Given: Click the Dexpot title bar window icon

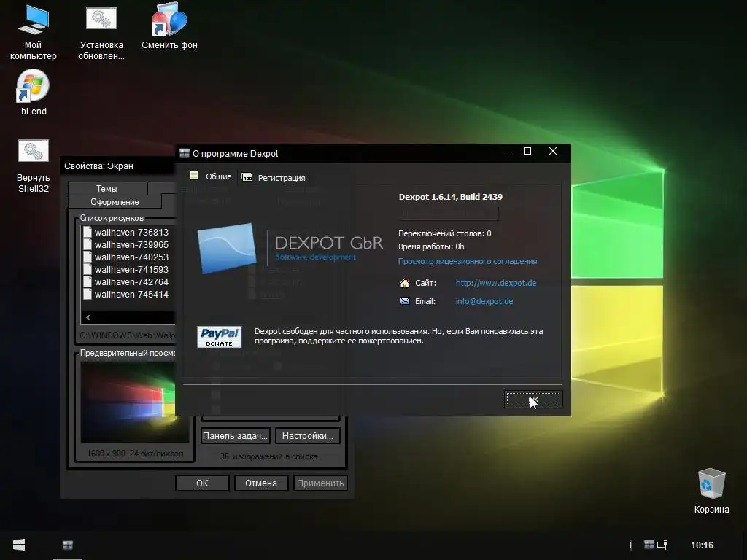Looking at the screenshot, I should (x=185, y=153).
